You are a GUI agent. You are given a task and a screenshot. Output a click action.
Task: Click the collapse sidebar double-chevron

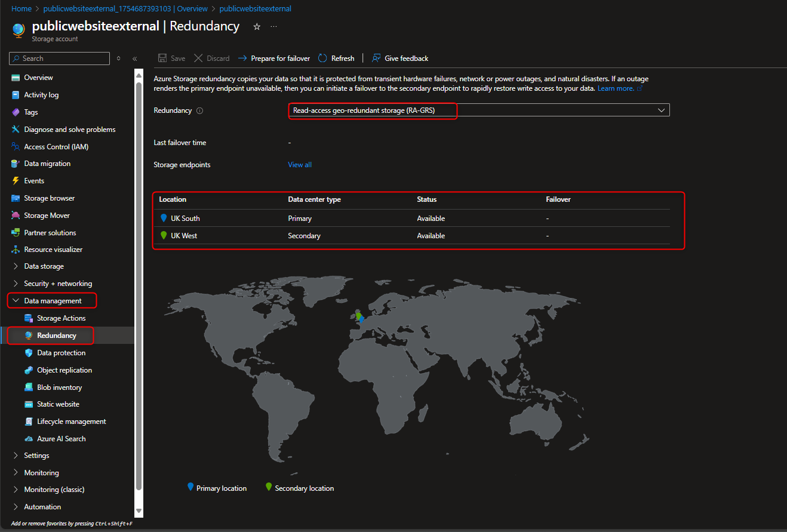[134, 59]
